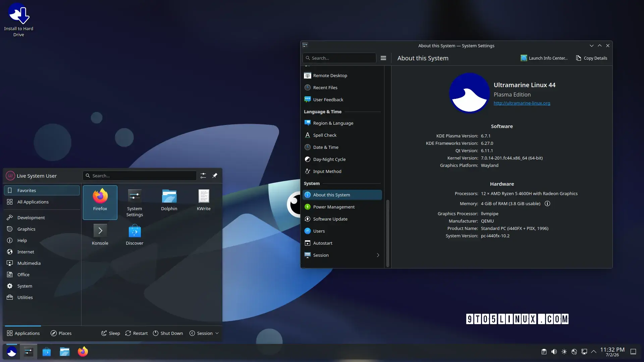Switch to the Places tab
Image resolution: width=644 pixels, height=362 pixels.
(x=61, y=333)
